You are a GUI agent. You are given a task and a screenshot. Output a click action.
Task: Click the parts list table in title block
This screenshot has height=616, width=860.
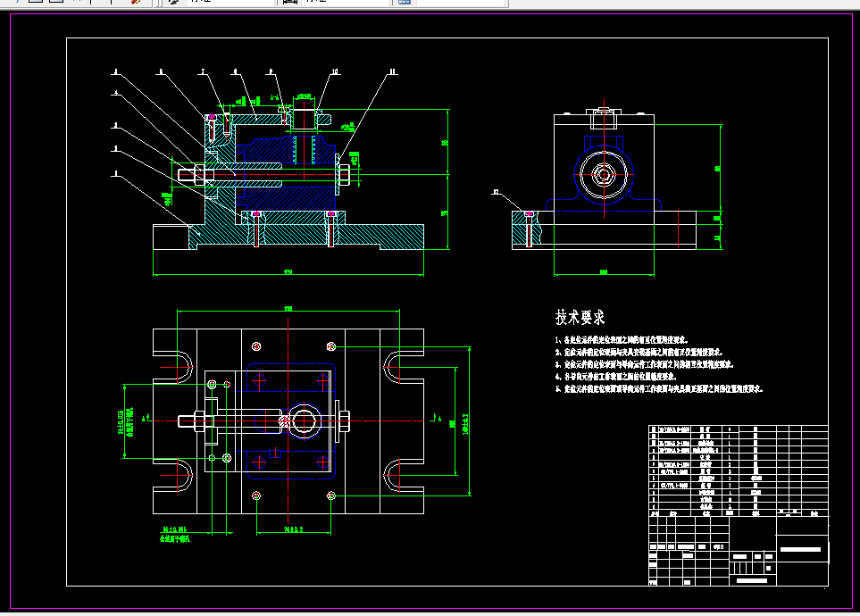739,470
